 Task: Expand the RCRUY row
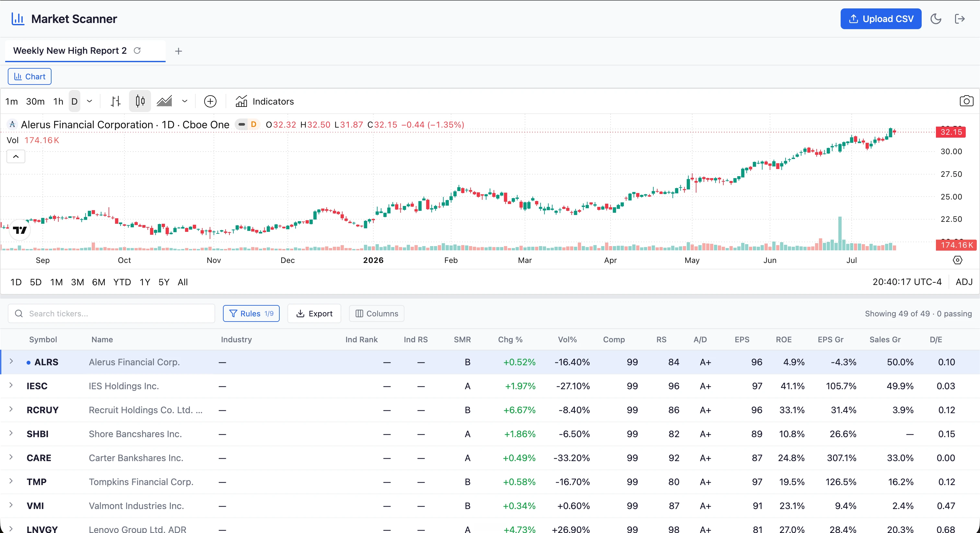[11, 409]
